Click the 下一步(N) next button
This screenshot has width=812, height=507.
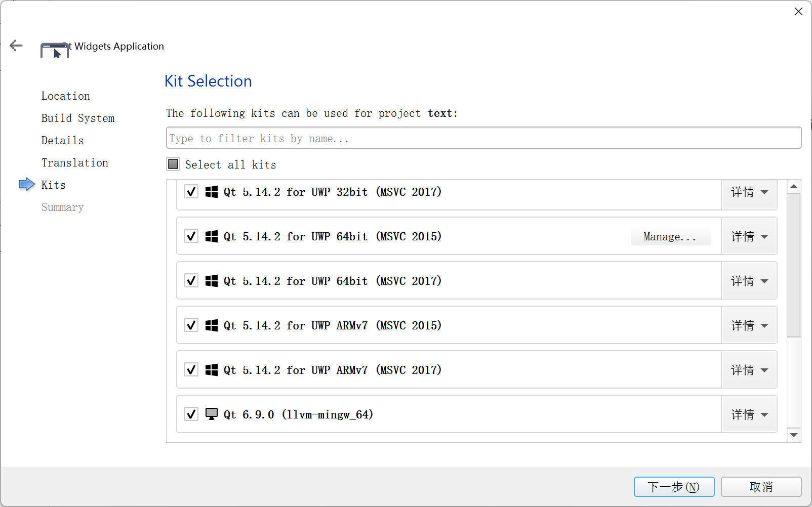[674, 487]
